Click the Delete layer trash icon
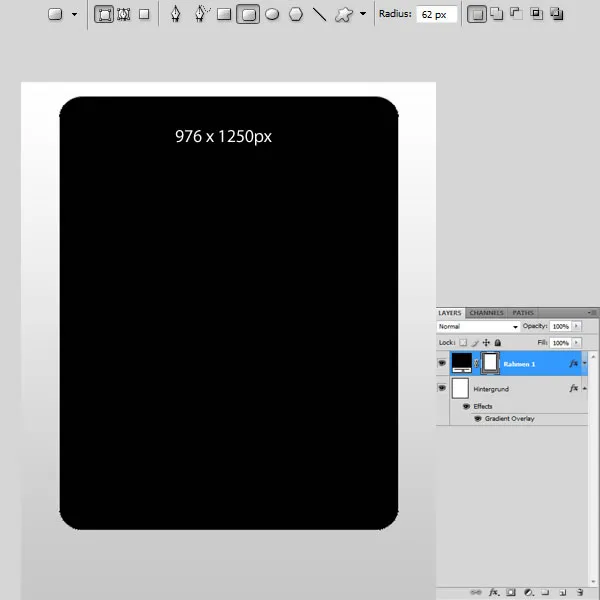 point(580,592)
